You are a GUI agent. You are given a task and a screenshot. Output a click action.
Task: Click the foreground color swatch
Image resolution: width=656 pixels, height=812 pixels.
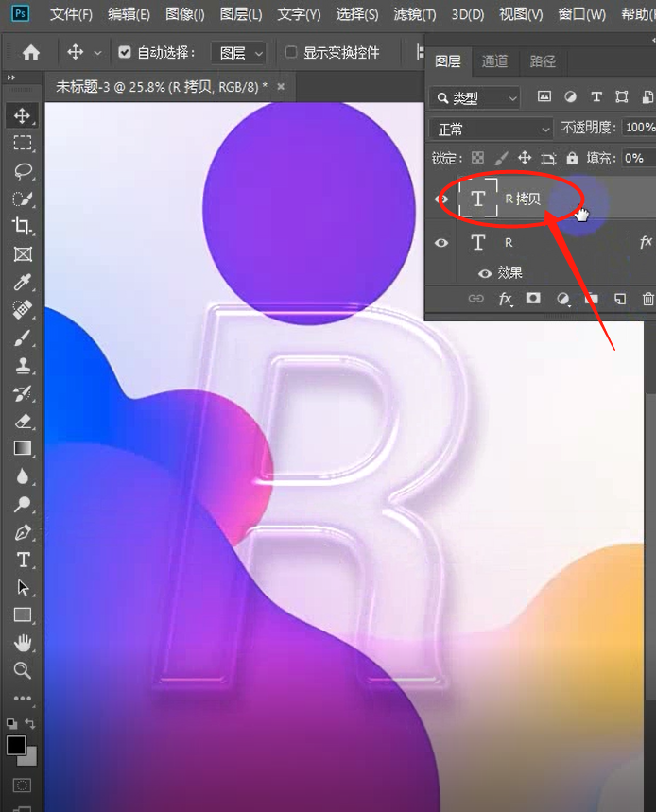(16, 746)
